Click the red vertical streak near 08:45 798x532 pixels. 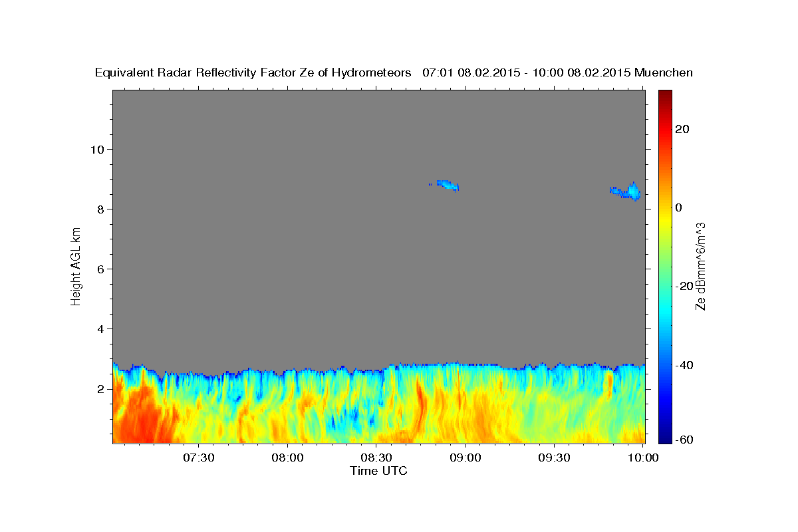pyautogui.click(x=420, y=406)
